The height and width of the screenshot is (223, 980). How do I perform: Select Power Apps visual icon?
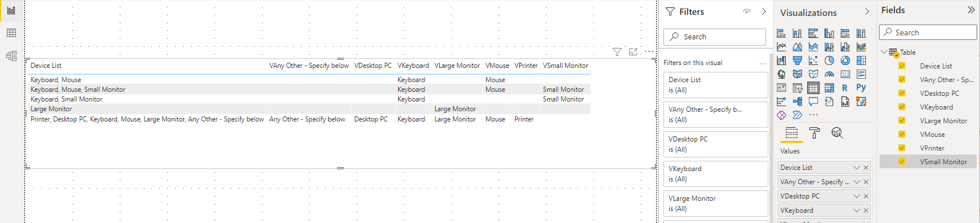coord(781,115)
